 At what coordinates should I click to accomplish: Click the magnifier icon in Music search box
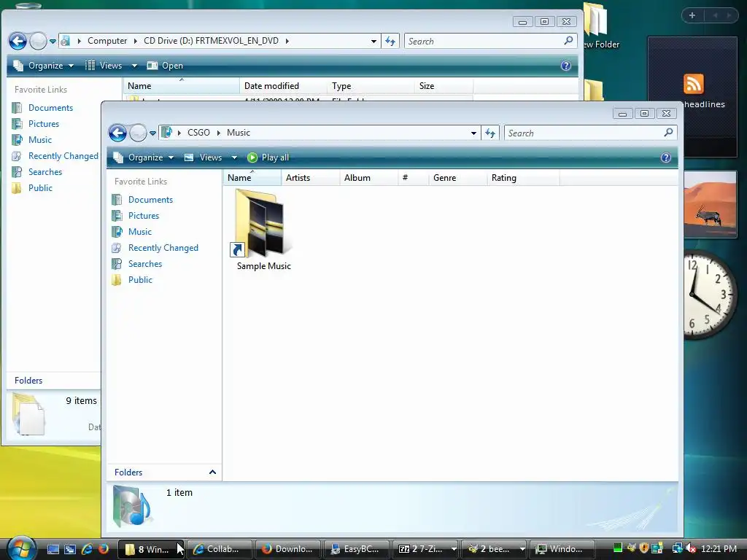tap(668, 133)
